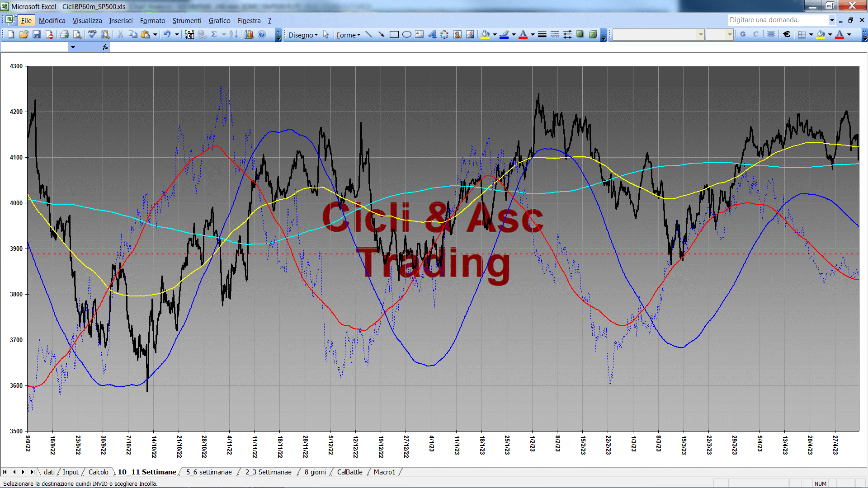Apply the euro currency format
The width and height of the screenshot is (868, 488).
(787, 34)
